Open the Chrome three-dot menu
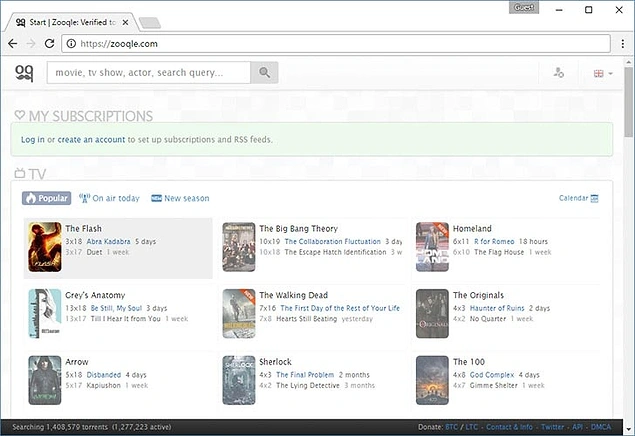This screenshot has height=436, width=635. [622, 44]
